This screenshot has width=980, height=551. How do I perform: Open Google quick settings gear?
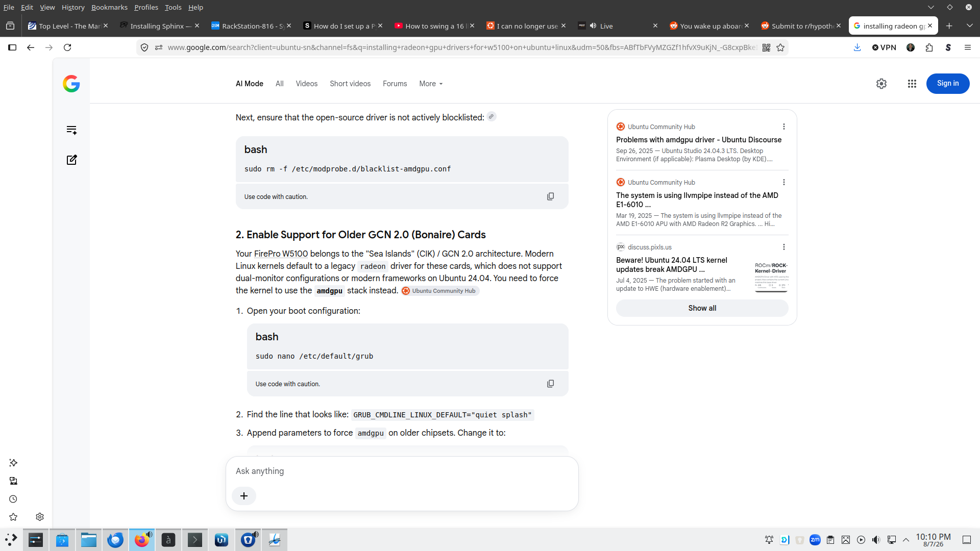coord(881,84)
